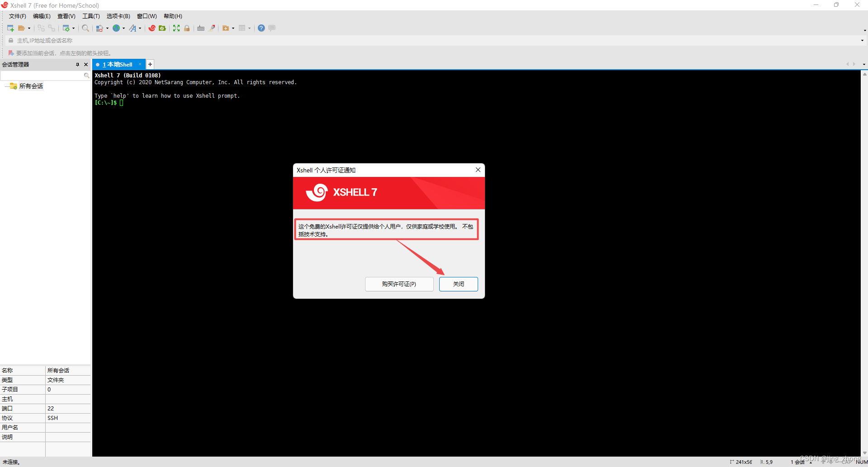Open the 文件(F) menu
This screenshot has height=467, width=868.
18,16
